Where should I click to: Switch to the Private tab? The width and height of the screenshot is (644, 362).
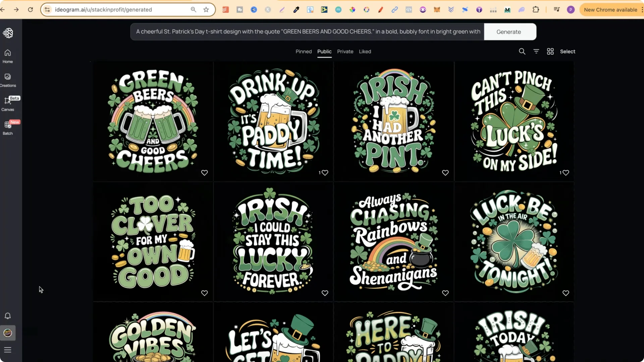tap(345, 51)
